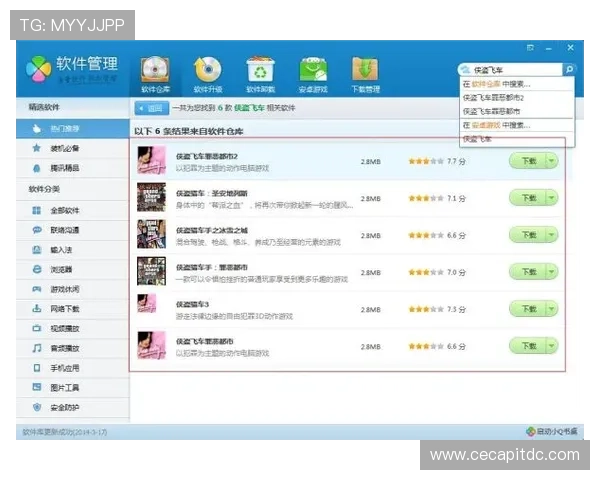This screenshot has height=480, width=600.
Task: Expand download arrow for 侠盗猎车3
Action: point(551,309)
